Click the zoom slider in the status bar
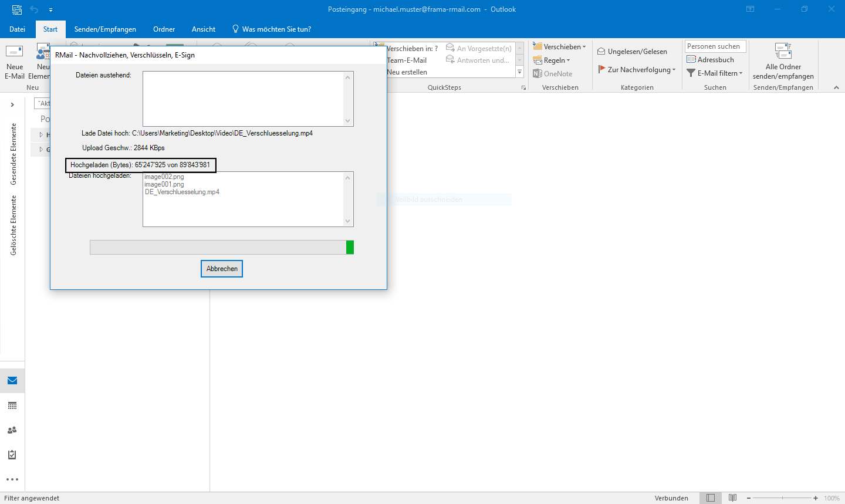This screenshot has width=845, height=504. pyautogui.click(x=782, y=498)
